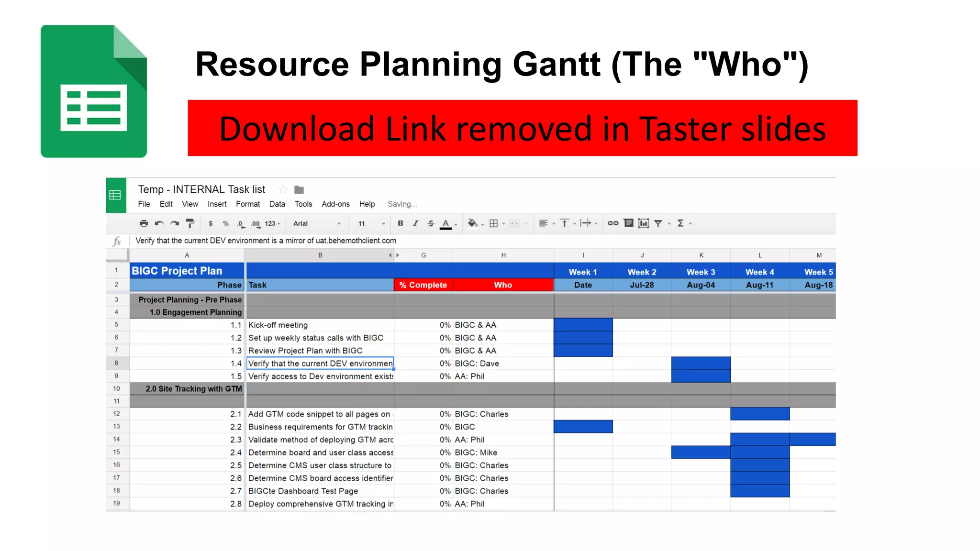This screenshot has height=551, width=980.
Task: Open the text color picker
Action: [x=448, y=224]
